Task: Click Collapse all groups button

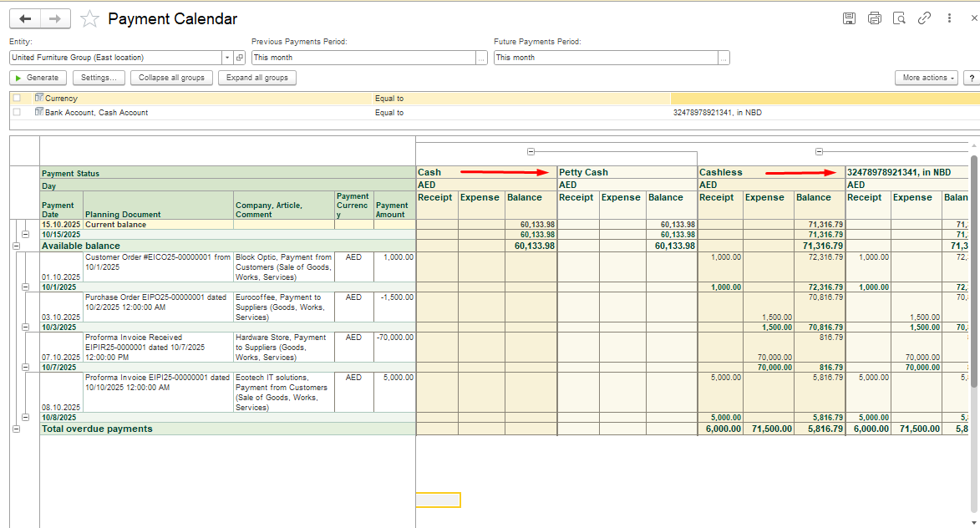Action: point(171,78)
